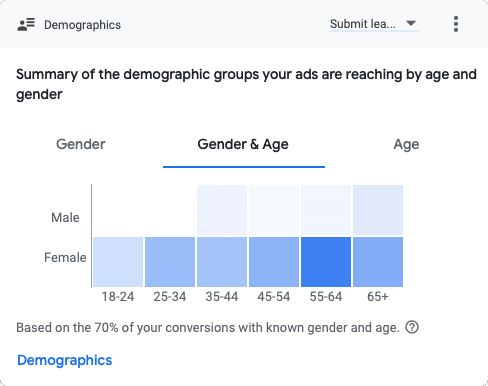
Task: Select the Gender & Age tab
Action: (x=243, y=144)
